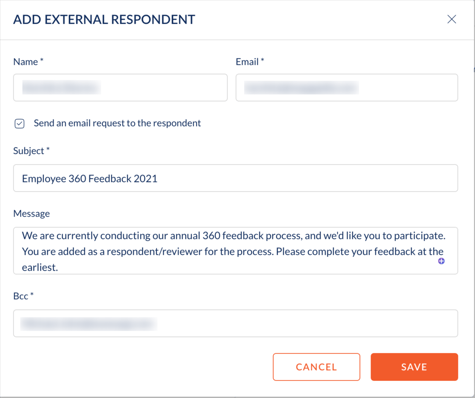Focus the Bcc input field
This screenshot has width=475, height=398.
coord(235,323)
